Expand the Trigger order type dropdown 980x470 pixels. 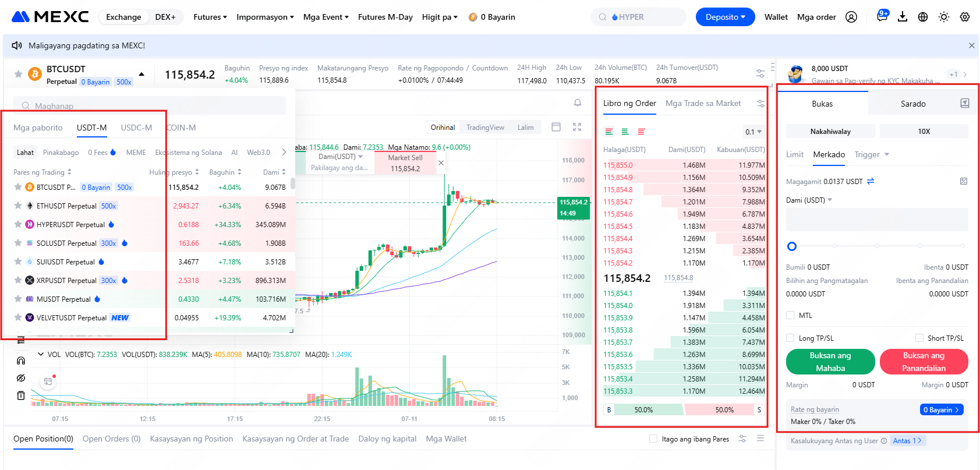tap(872, 154)
